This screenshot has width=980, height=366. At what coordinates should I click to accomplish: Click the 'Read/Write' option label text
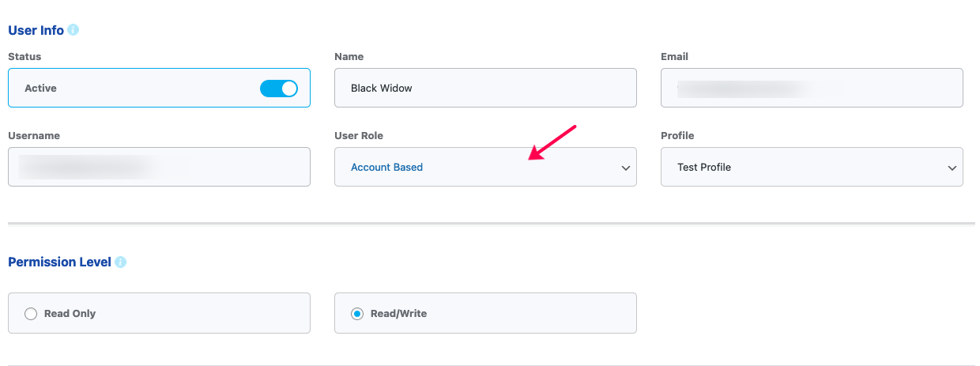(398, 314)
